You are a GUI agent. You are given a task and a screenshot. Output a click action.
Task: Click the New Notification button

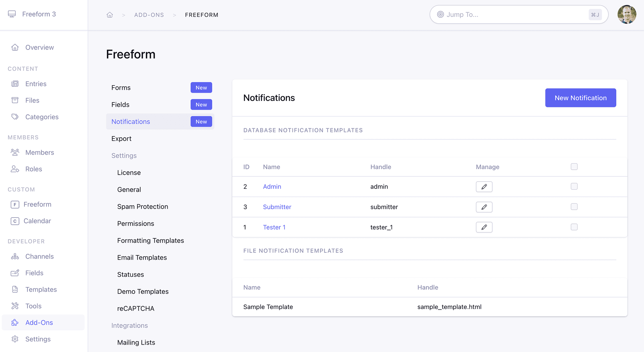click(x=580, y=98)
